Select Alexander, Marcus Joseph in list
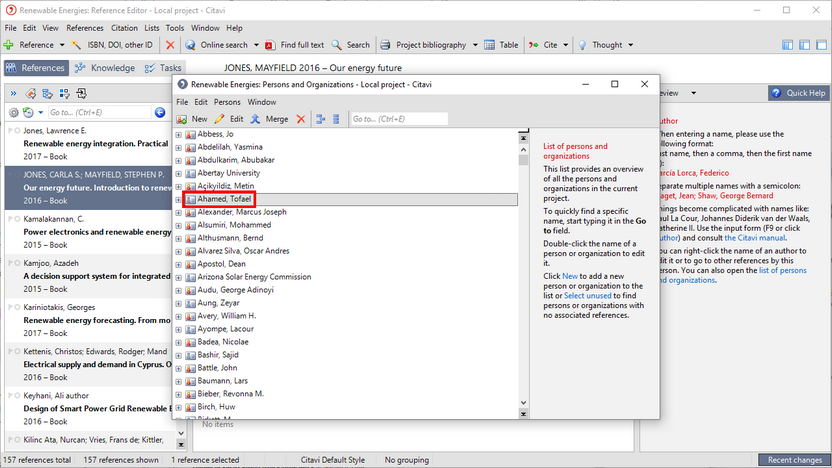The height and width of the screenshot is (468, 832). (242, 212)
